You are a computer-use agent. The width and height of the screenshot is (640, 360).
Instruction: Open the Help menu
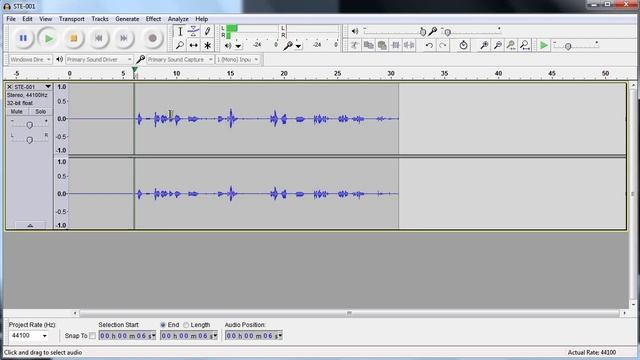(202, 19)
